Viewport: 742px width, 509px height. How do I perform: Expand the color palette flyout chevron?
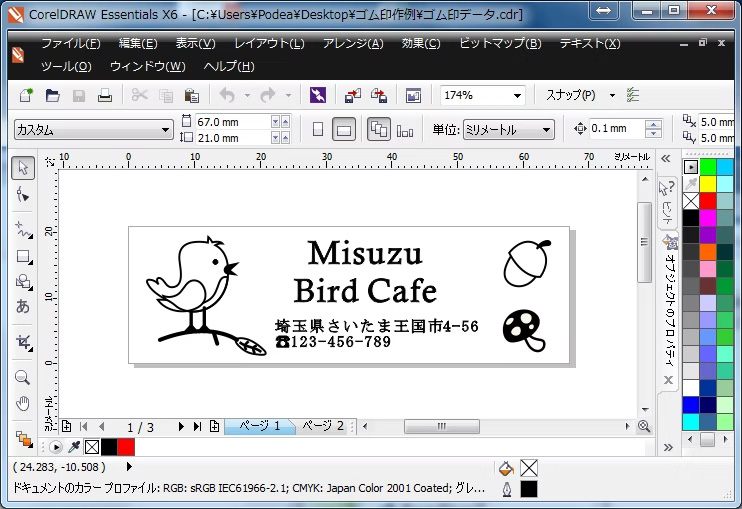668,447
